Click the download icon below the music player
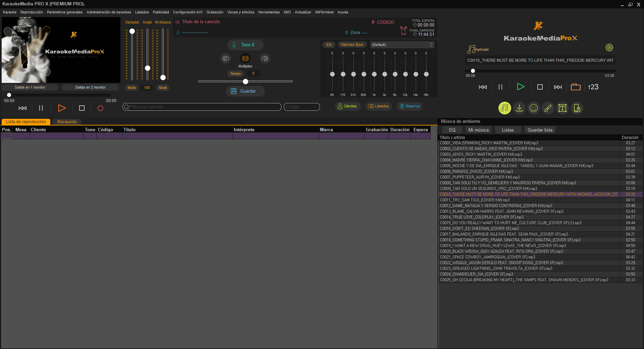The height and width of the screenshot is (349, 644). tap(519, 108)
